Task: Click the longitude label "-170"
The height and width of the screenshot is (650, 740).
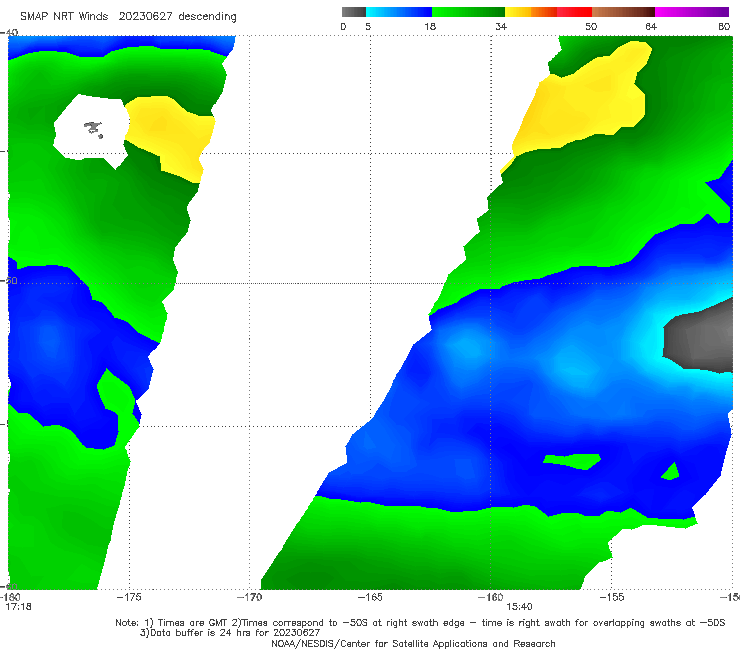Action: [249, 597]
